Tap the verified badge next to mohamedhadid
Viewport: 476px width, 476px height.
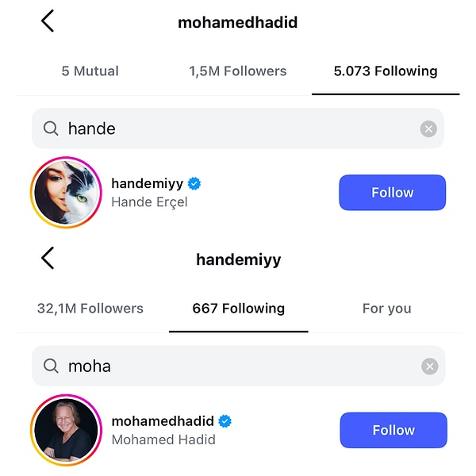(225, 421)
